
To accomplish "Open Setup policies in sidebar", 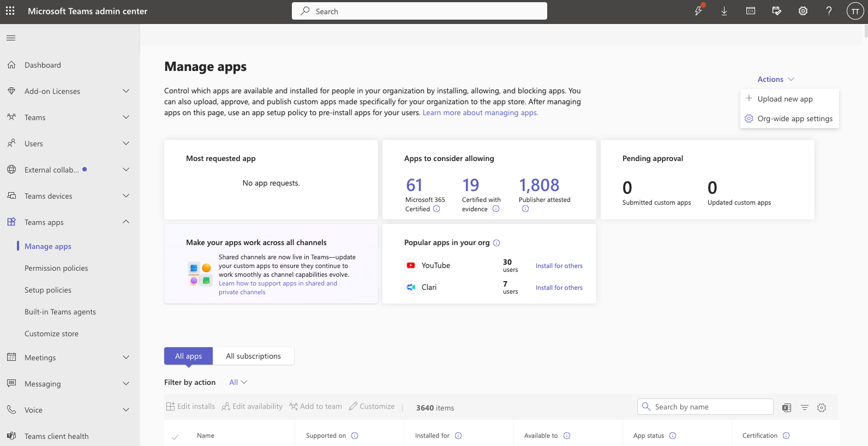I will click(48, 290).
